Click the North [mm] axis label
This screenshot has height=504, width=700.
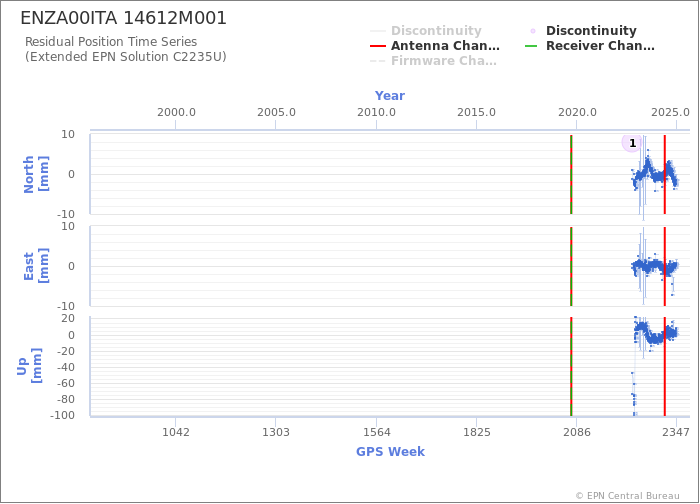(x=36, y=175)
